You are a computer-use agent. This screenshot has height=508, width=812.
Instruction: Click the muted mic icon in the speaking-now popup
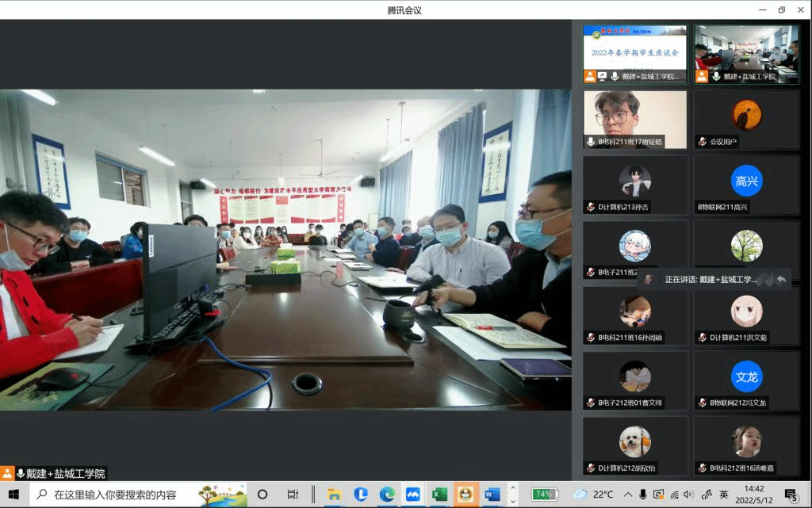coord(649,279)
